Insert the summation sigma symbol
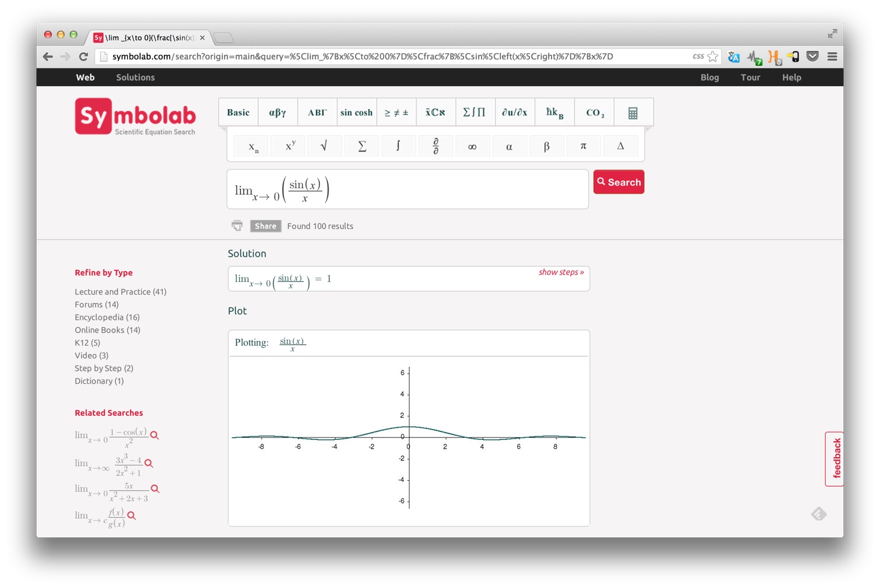The height and width of the screenshot is (588, 880). coord(362,145)
